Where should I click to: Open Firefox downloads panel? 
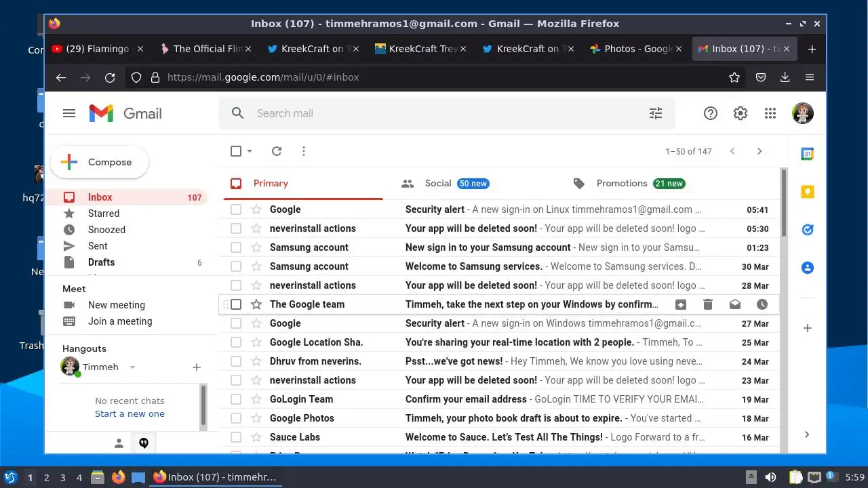pyautogui.click(x=785, y=77)
